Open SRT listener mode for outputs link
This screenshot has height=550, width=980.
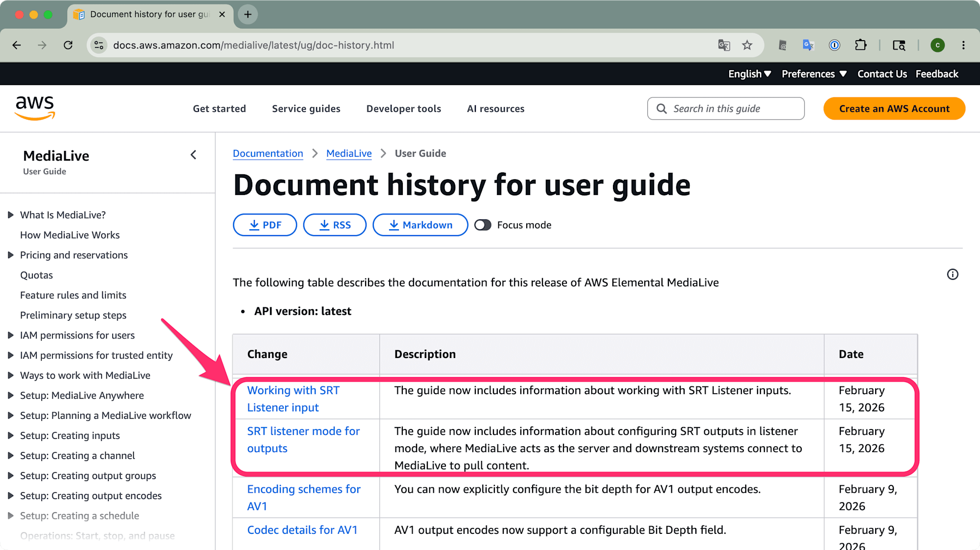303,440
